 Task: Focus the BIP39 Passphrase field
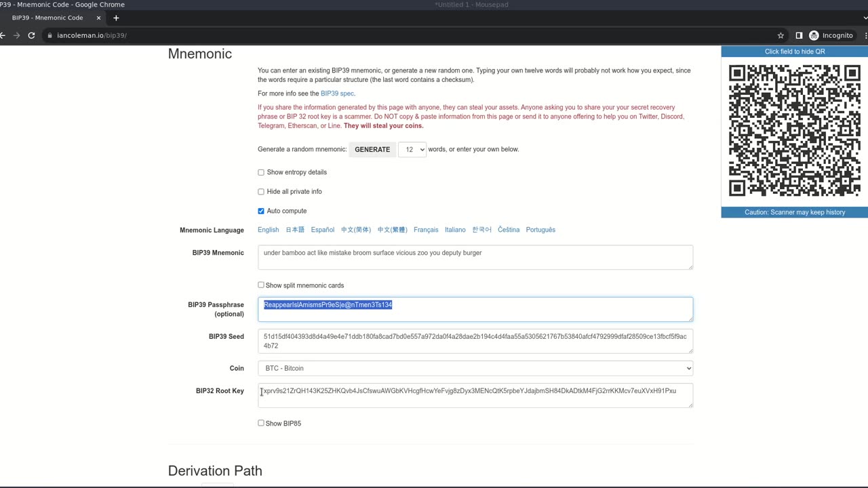475,309
